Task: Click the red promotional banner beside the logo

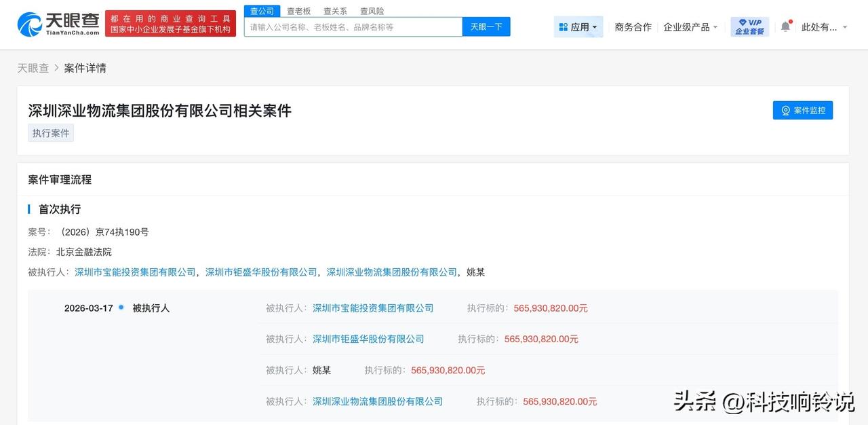Action: (170, 22)
